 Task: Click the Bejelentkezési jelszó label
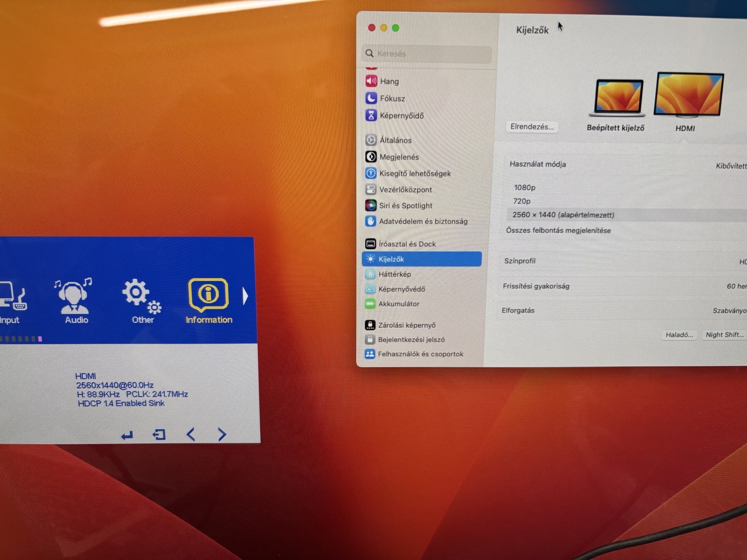pyautogui.click(x=411, y=340)
